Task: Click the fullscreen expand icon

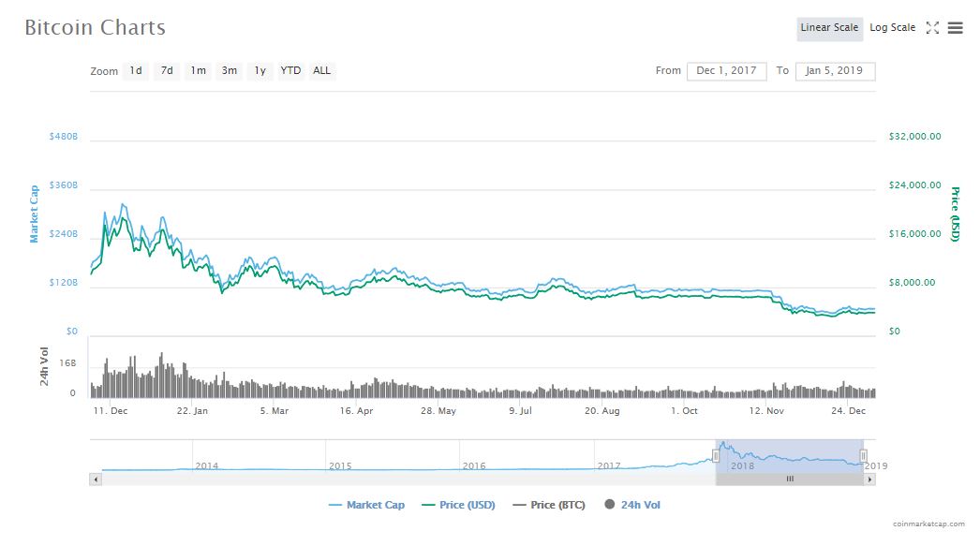Action: (932, 28)
